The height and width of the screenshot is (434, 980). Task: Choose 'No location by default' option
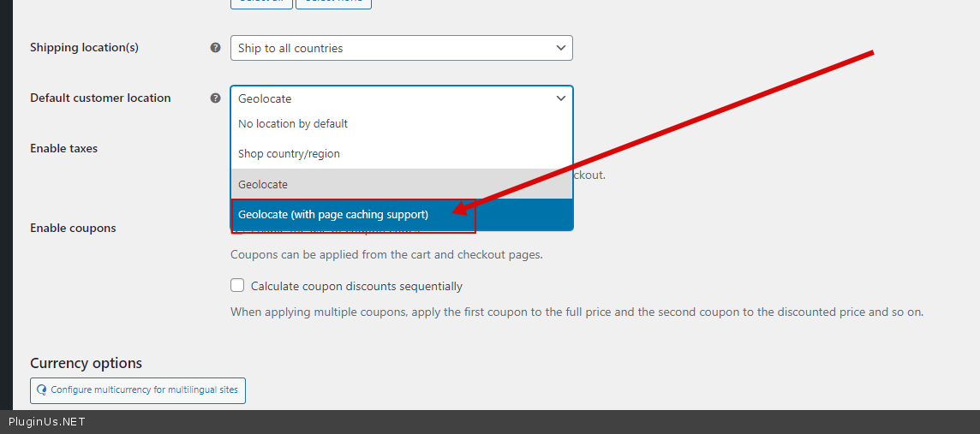click(x=293, y=124)
